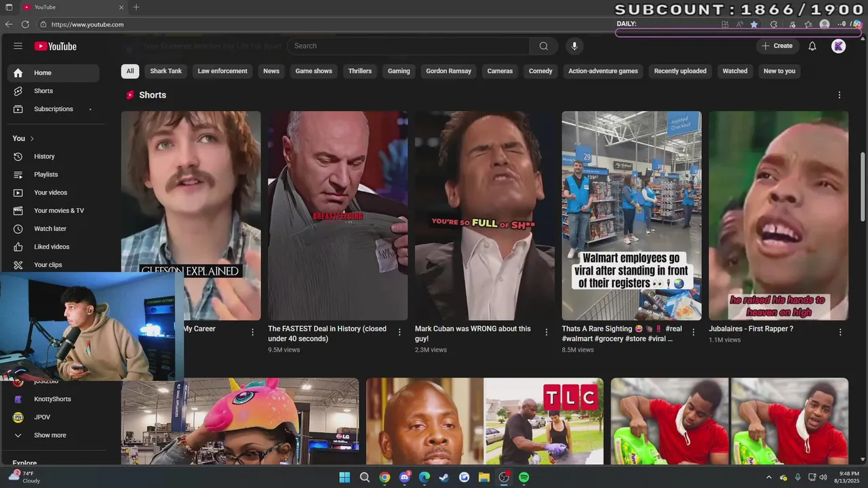Activate voice search microphone
Viewport: 868px width, 488px height.
point(574,46)
